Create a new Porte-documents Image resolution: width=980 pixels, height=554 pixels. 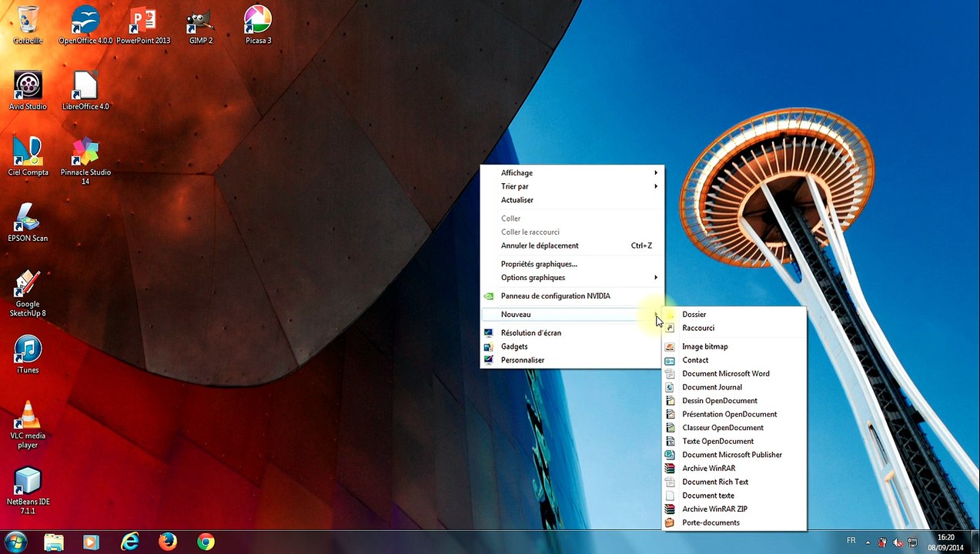(734, 522)
